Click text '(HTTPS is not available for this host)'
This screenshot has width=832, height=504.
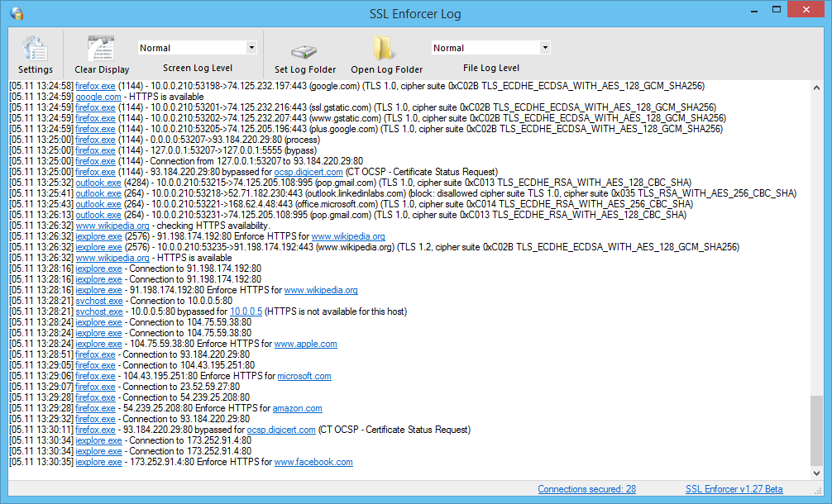(336, 311)
